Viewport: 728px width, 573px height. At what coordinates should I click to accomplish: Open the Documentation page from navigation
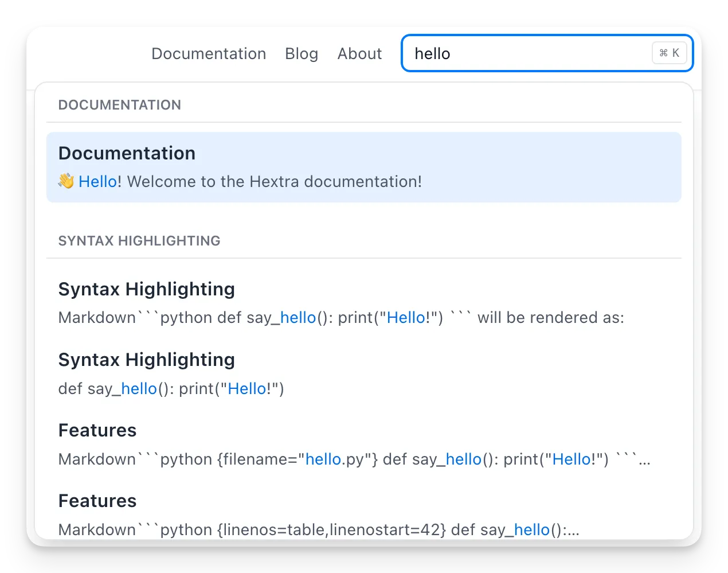pyautogui.click(x=209, y=53)
